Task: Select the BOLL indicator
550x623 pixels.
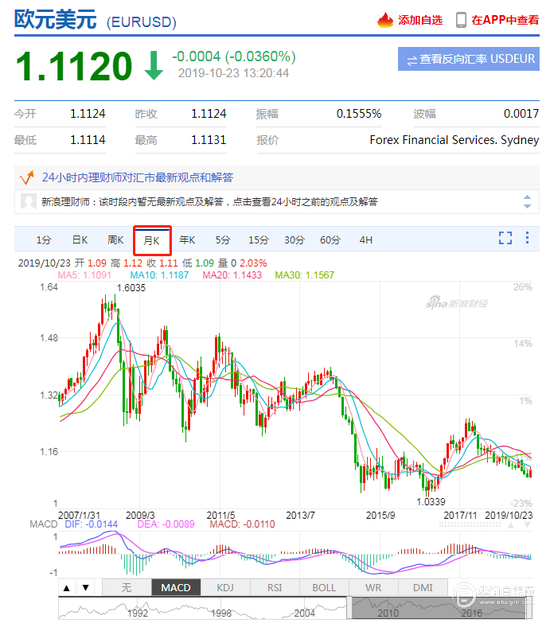Action: (x=324, y=588)
